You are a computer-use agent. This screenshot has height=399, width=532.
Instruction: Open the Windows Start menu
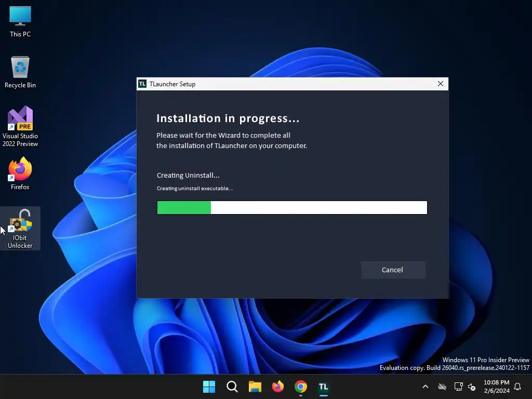(209, 387)
